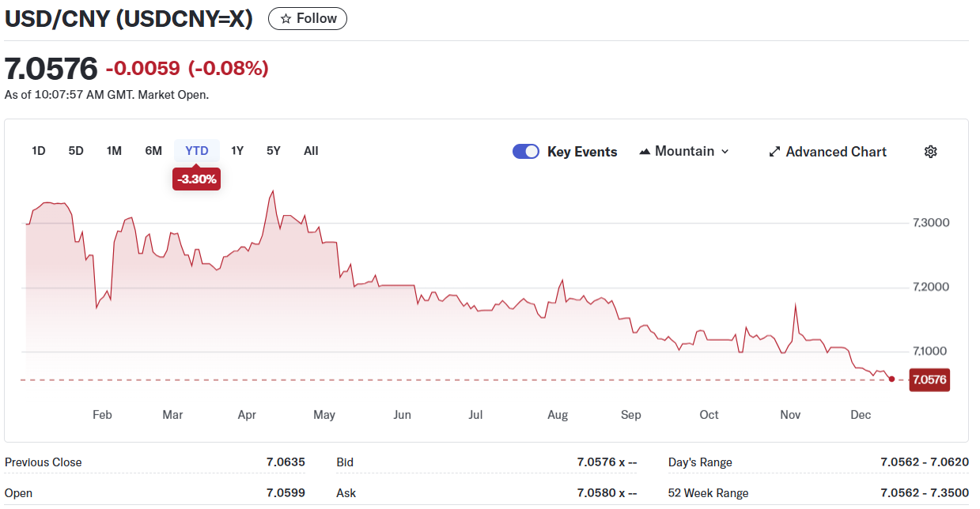Click the red endpoint dot on the chart line

pyautogui.click(x=892, y=379)
